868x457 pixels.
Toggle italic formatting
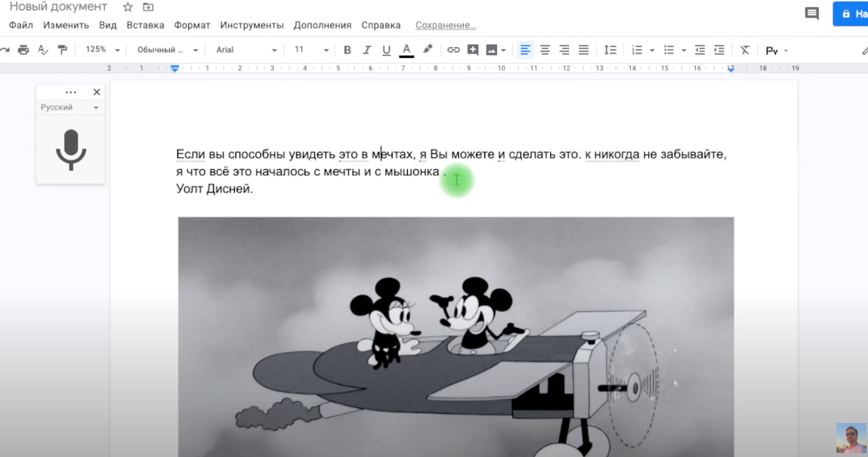[x=366, y=51]
